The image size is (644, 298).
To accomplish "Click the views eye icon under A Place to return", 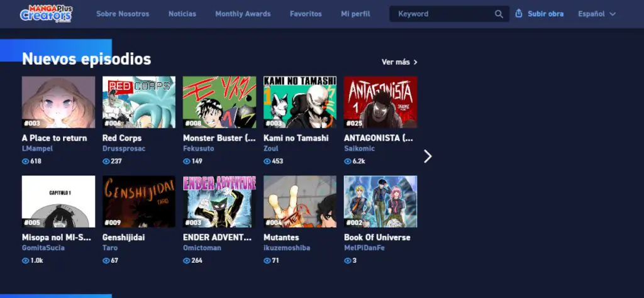I will pos(26,162).
